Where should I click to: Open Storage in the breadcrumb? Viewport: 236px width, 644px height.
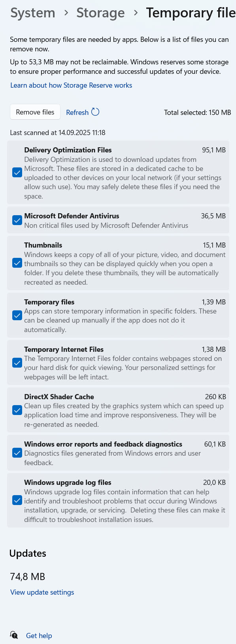(x=100, y=13)
